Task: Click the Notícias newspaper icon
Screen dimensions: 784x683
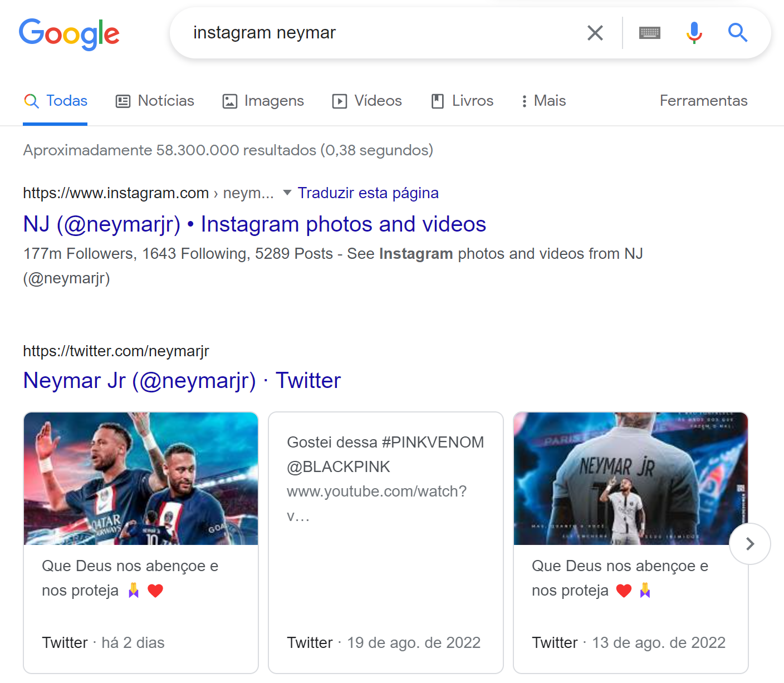Action: (x=123, y=101)
